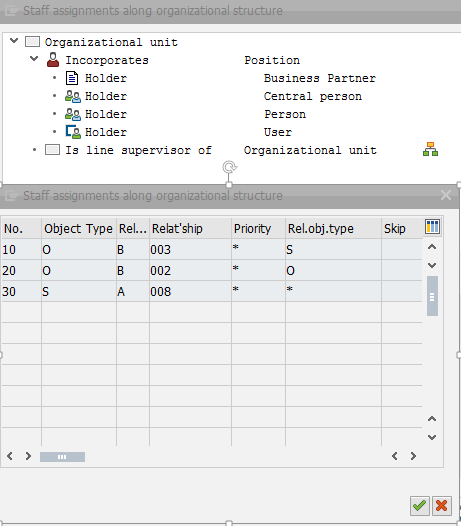
Task: Click the Skip cell in row 10
Action: [402, 249]
